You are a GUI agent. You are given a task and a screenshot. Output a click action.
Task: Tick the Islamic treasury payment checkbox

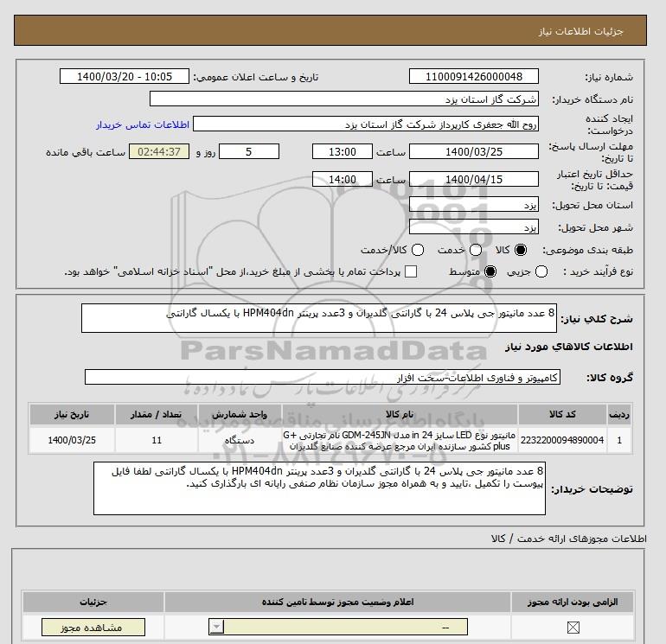point(411,271)
